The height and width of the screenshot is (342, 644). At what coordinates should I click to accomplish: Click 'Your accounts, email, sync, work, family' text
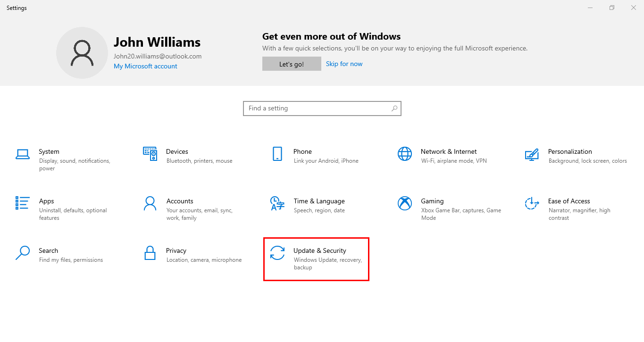200,214
